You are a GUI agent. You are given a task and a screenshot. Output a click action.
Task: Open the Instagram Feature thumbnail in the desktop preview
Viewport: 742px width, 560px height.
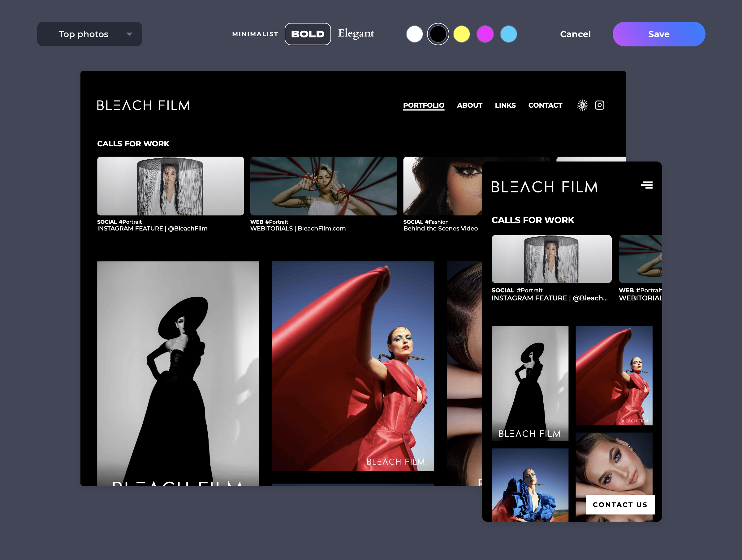(170, 186)
